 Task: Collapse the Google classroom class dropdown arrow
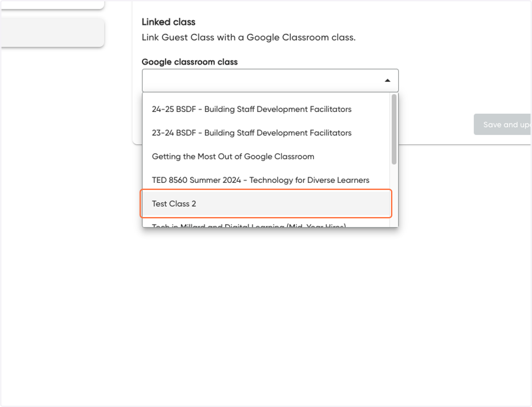coord(387,81)
